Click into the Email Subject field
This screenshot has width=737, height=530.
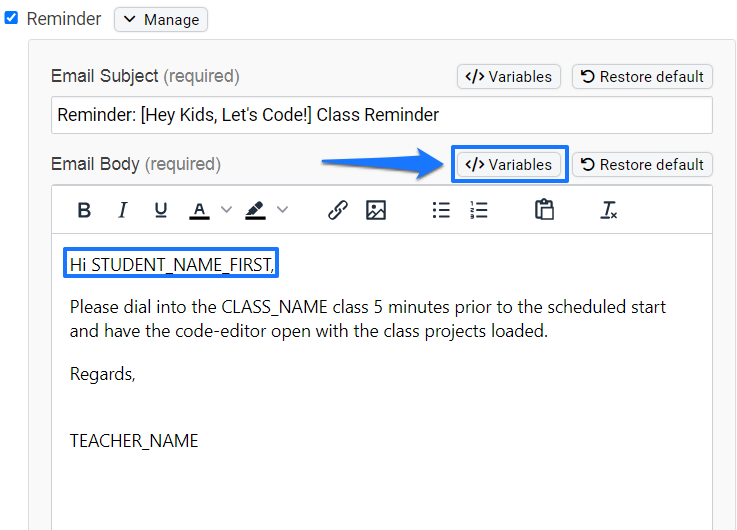point(381,115)
